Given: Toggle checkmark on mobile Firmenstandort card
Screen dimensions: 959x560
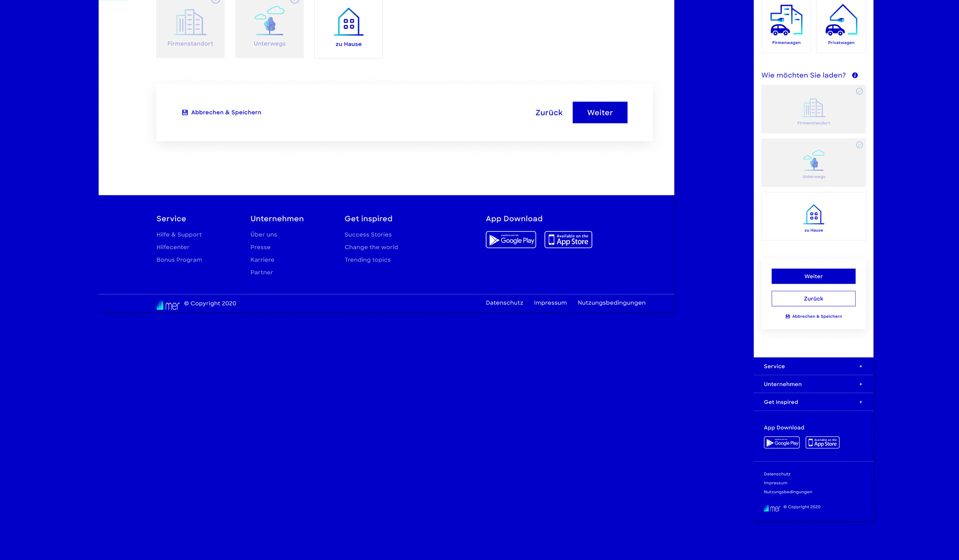Looking at the screenshot, I should (859, 91).
